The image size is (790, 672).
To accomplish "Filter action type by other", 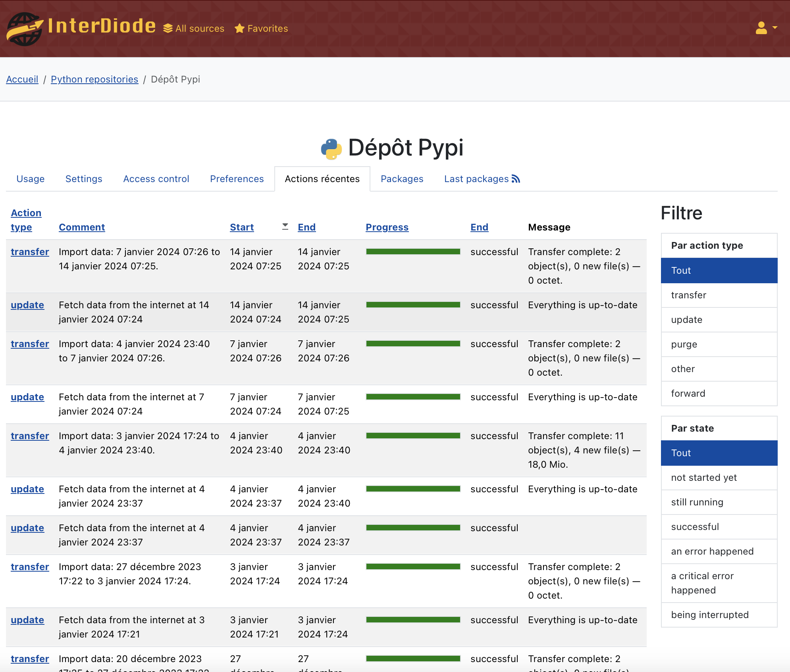I will [x=719, y=369].
